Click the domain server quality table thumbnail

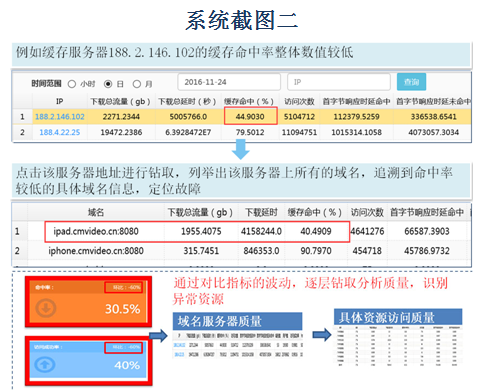[238, 345]
